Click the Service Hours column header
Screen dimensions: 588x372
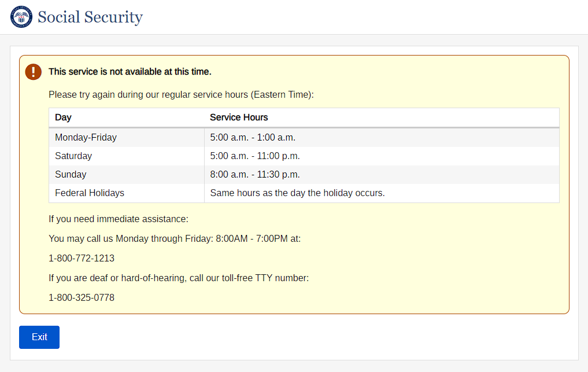239,117
